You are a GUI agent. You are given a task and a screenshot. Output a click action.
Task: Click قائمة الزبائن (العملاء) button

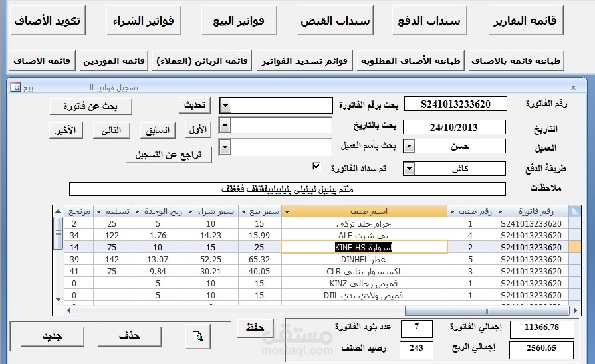[202, 60]
